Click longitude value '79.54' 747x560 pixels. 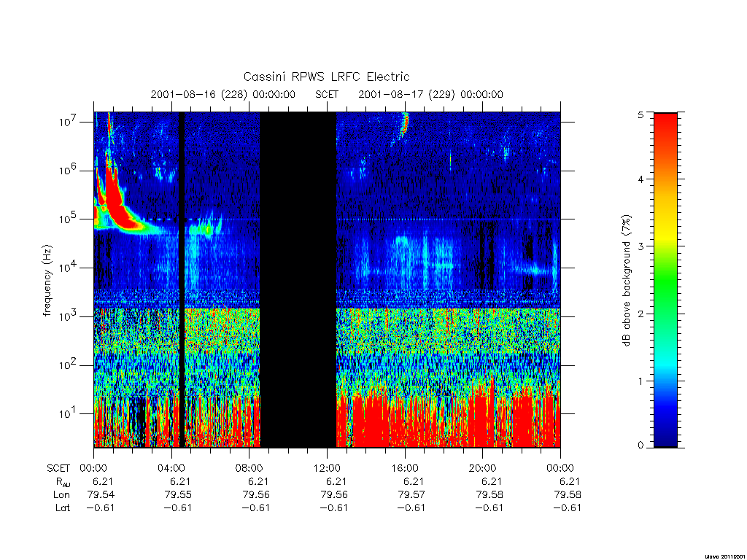pyautogui.click(x=101, y=495)
